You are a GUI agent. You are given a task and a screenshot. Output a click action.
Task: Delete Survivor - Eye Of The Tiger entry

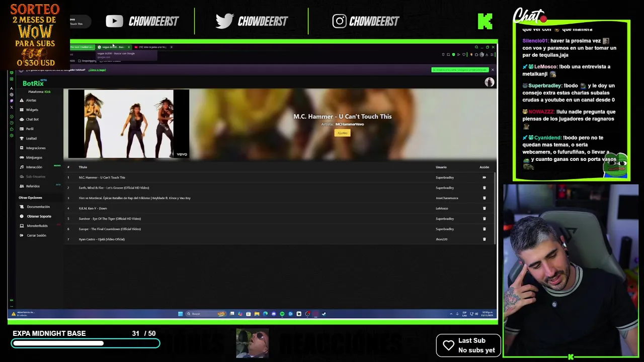pos(484,219)
